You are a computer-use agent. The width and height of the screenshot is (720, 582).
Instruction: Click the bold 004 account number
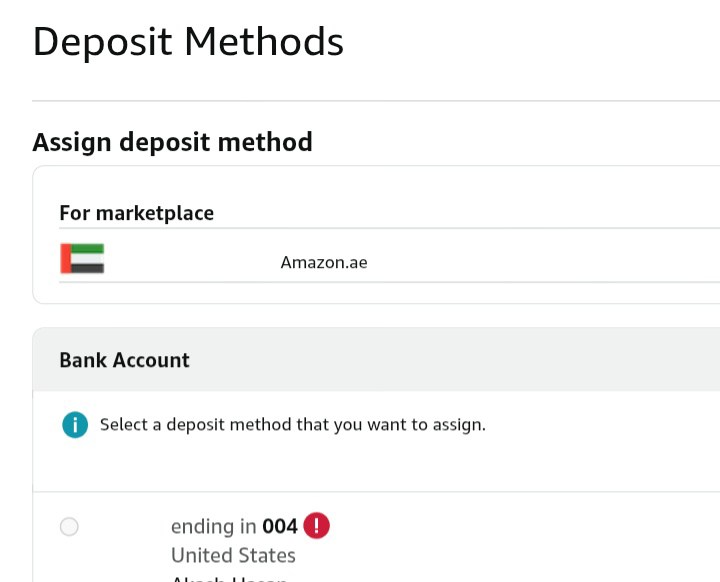point(280,526)
